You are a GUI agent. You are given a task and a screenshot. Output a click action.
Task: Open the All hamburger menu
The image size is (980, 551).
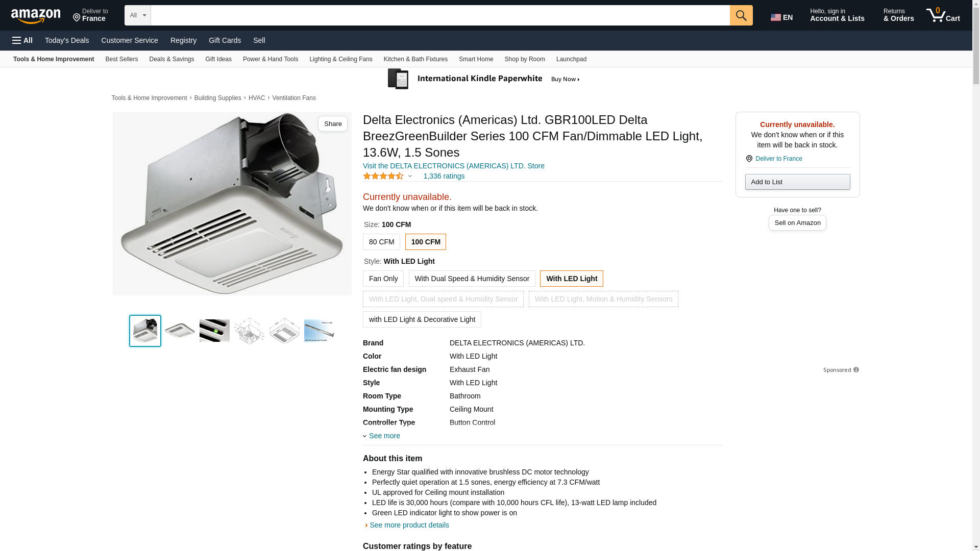[x=22, y=40]
